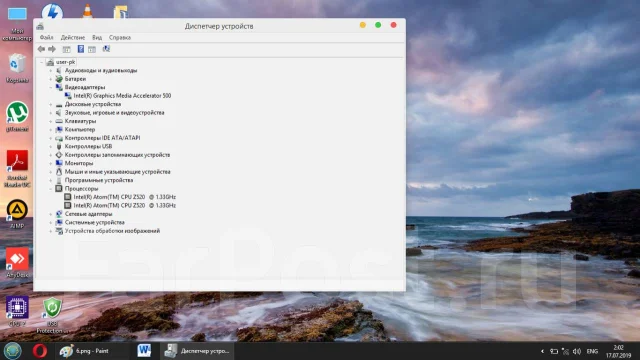Click the Forward arrow in the toolbar

coord(52,49)
